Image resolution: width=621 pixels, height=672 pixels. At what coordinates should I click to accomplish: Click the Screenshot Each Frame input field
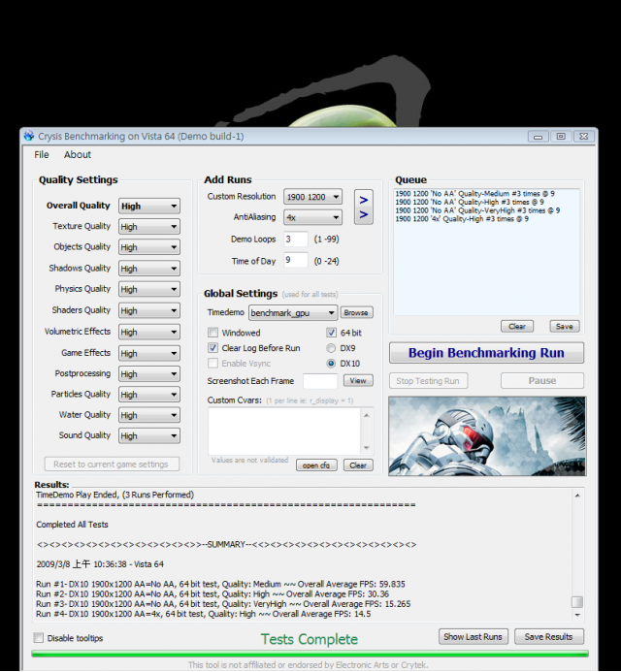click(320, 381)
